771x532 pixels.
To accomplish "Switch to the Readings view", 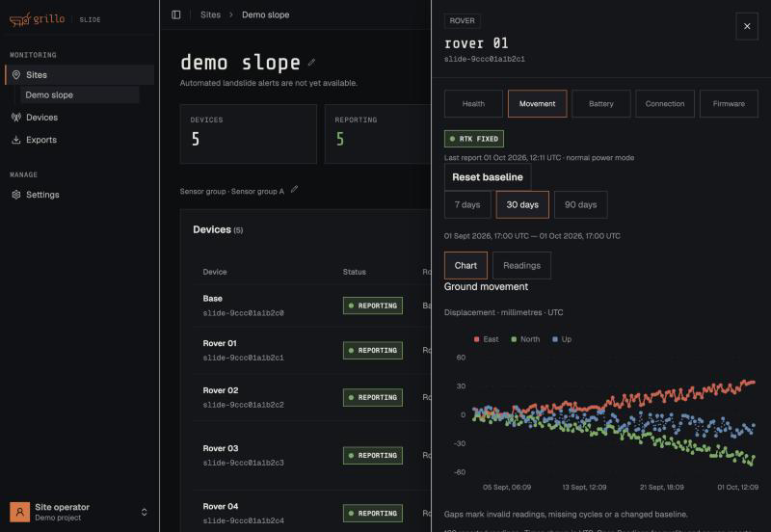I will coord(521,265).
